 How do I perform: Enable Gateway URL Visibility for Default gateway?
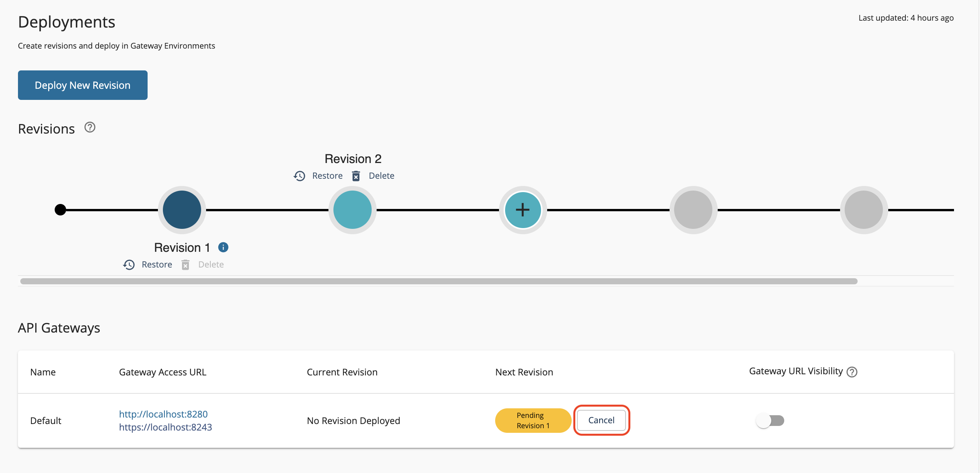coord(770,420)
